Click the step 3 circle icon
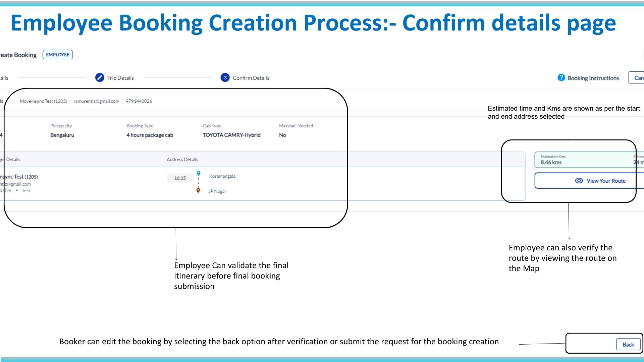Image resolution: width=644 pixels, height=362 pixels. pyautogui.click(x=225, y=78)
